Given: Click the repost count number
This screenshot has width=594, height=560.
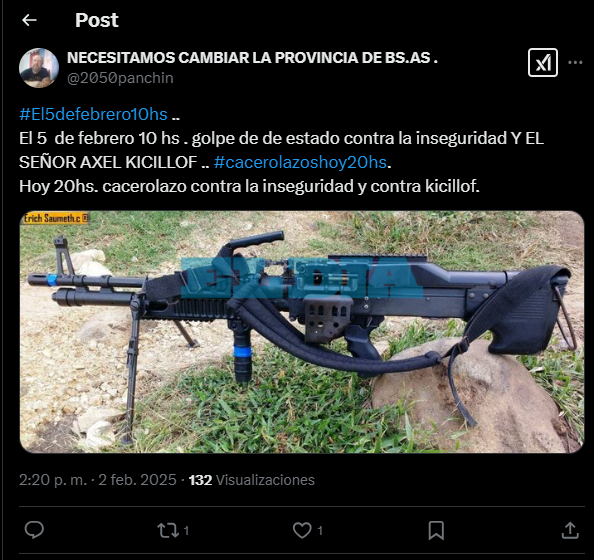Looking at the screenshot, I should 186,531.
